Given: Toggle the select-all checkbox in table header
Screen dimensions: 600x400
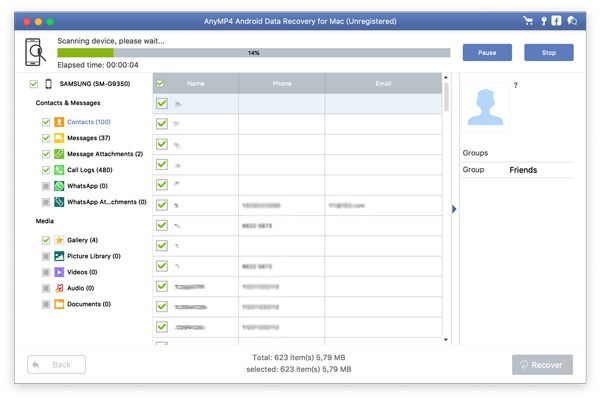Looking at the screenshot, I should 161,84.
